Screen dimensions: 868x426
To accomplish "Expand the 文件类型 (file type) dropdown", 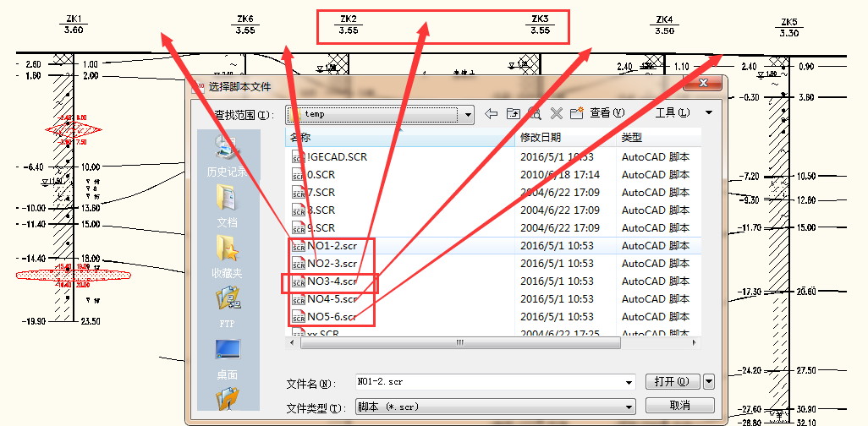I will 629,407.
